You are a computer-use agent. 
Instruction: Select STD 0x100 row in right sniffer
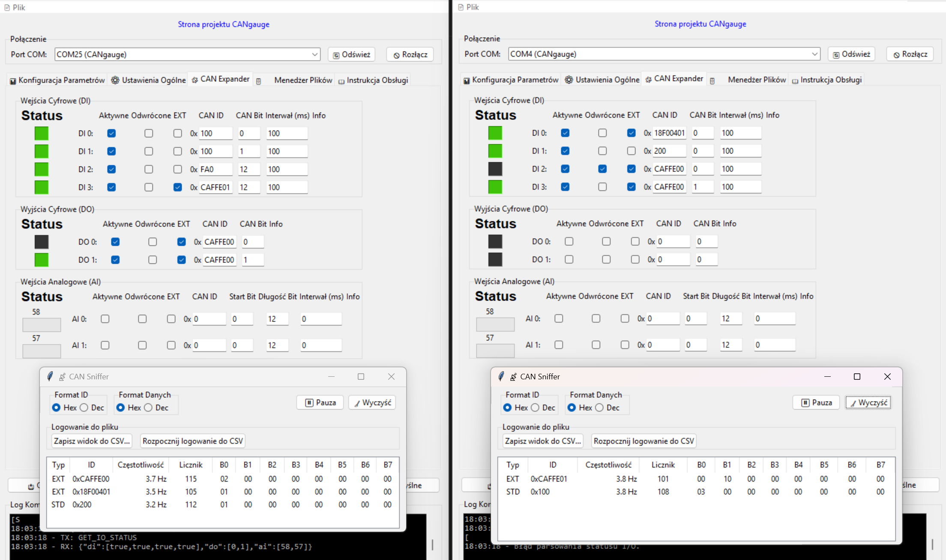coord(696,491)
